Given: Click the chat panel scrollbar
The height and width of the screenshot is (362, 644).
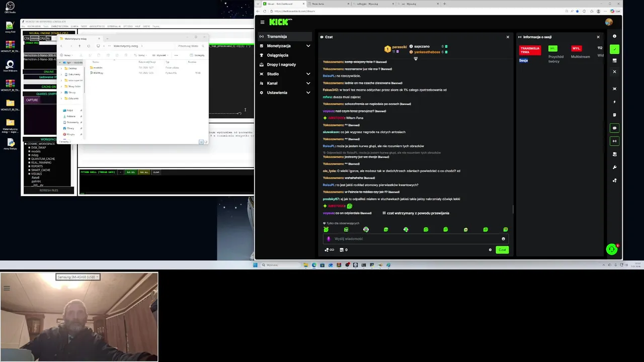Looking at the screenshot, I should (513, 209).
